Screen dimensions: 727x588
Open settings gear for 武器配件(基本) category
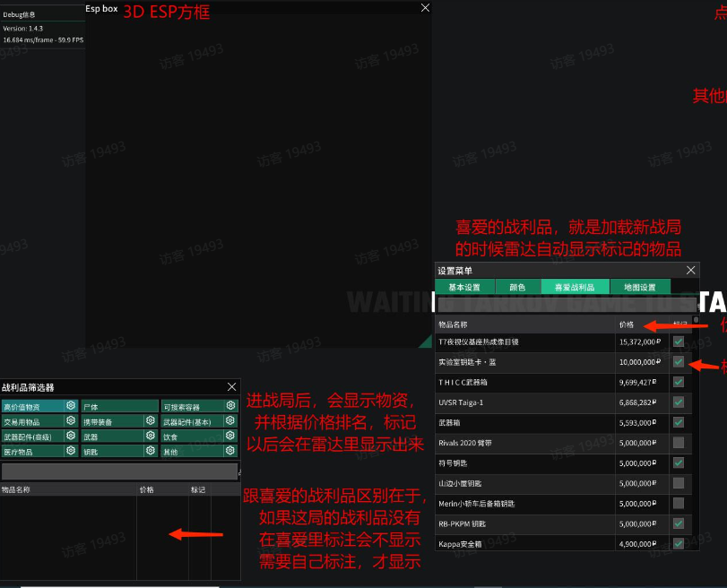pos(229,421)
